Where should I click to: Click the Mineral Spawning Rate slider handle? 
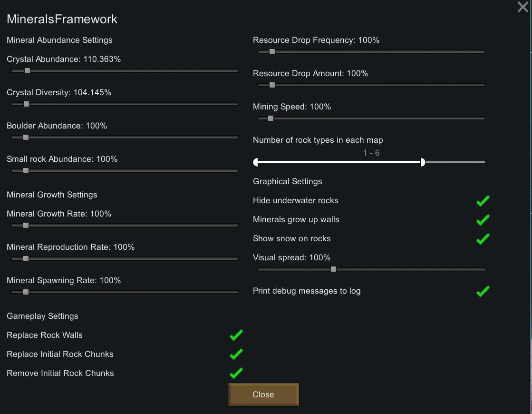[26, 292]
